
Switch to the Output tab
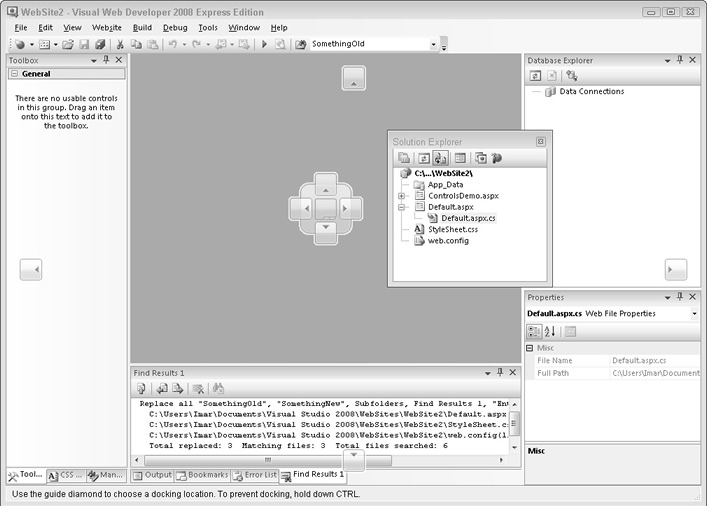pyautogui.click(x=152, y=475)
